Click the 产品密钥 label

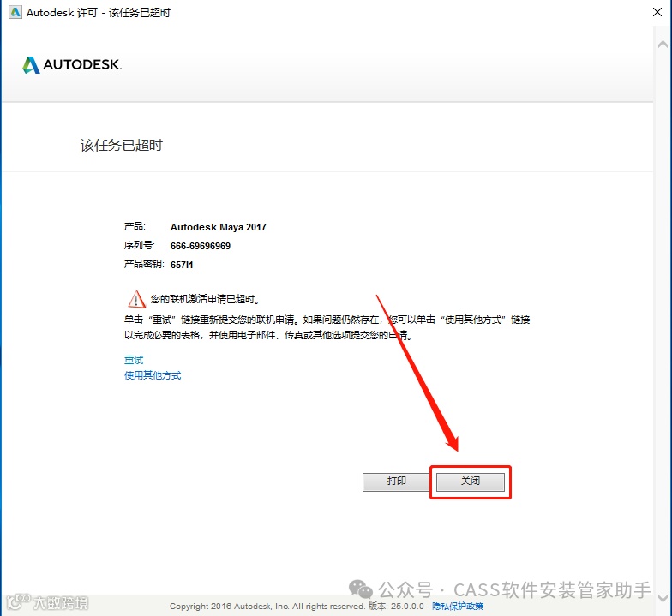[x=144, y=264]
